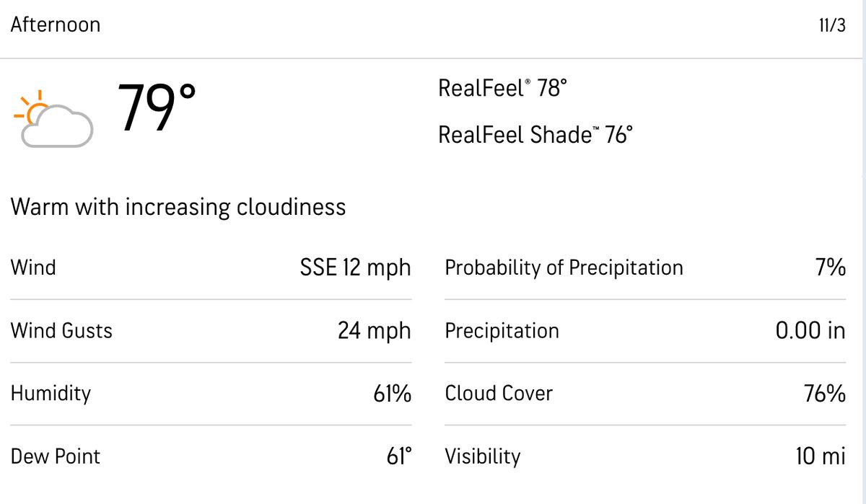Click the 76% cloud cover value
Image resolution: width=866 pixels, height=504 pixels.
[825, 394]
